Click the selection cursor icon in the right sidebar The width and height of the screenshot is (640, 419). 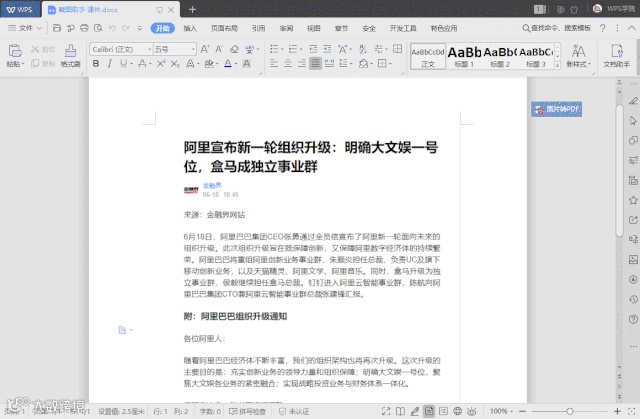[x=633, y=121]
